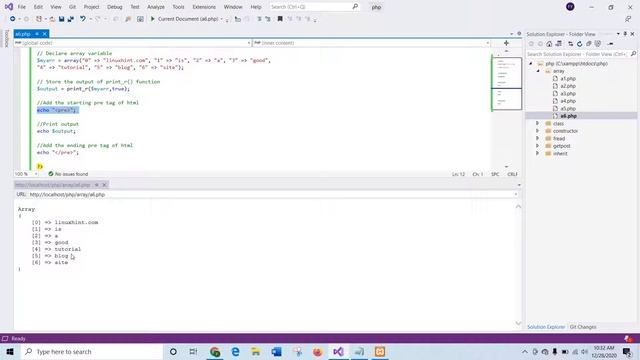Click the Undo arrow icon
The image size is (640, 360).
83,19
